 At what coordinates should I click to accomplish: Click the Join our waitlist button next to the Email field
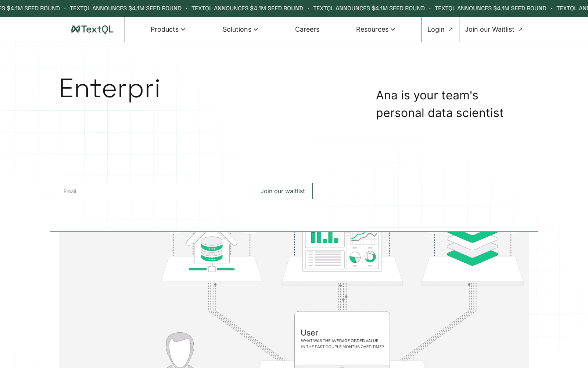284,191
